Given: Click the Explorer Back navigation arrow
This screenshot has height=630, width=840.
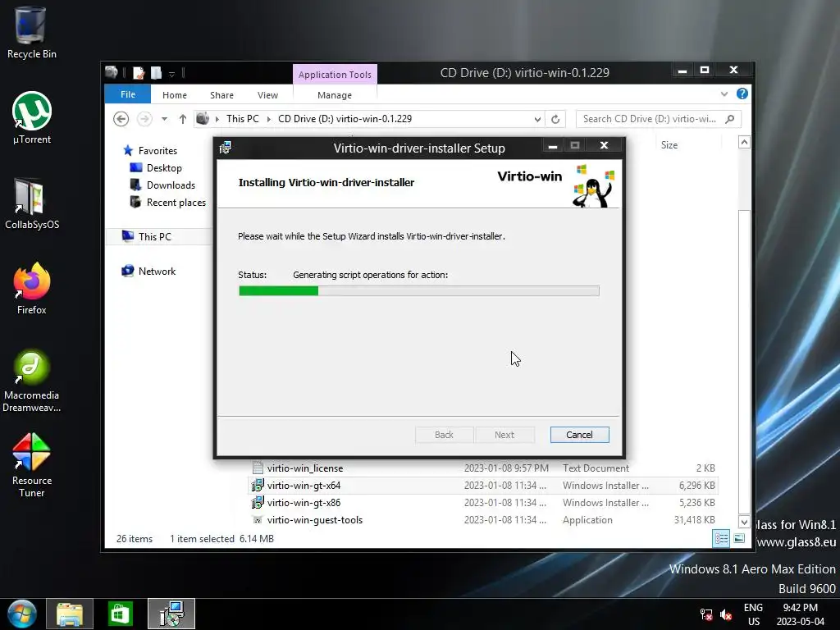Looking at the screenshot, I should tap(121, 119).
